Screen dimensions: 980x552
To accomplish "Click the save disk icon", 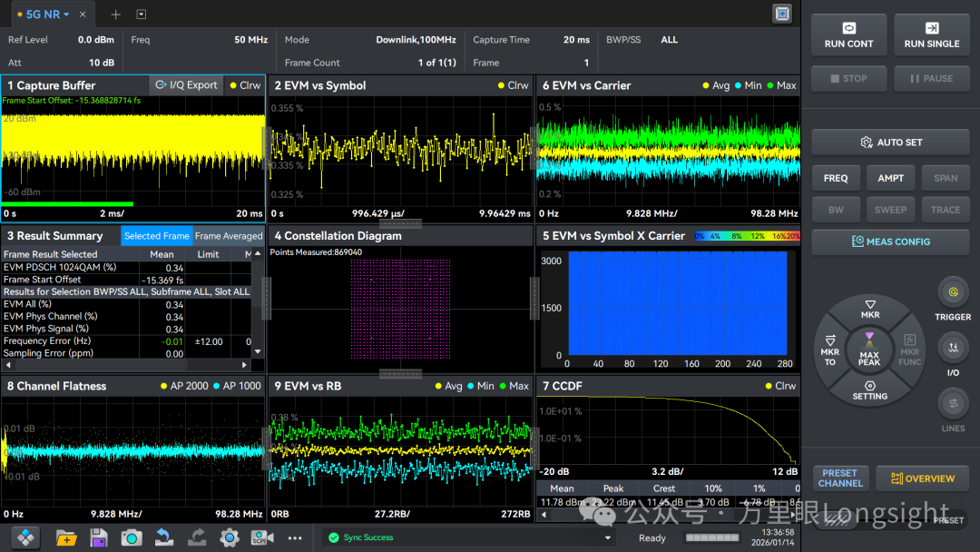I will click(x=99, y=537).
